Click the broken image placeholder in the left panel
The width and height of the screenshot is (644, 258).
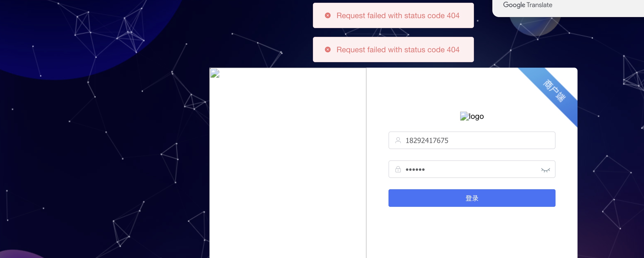tap(215, 73)
